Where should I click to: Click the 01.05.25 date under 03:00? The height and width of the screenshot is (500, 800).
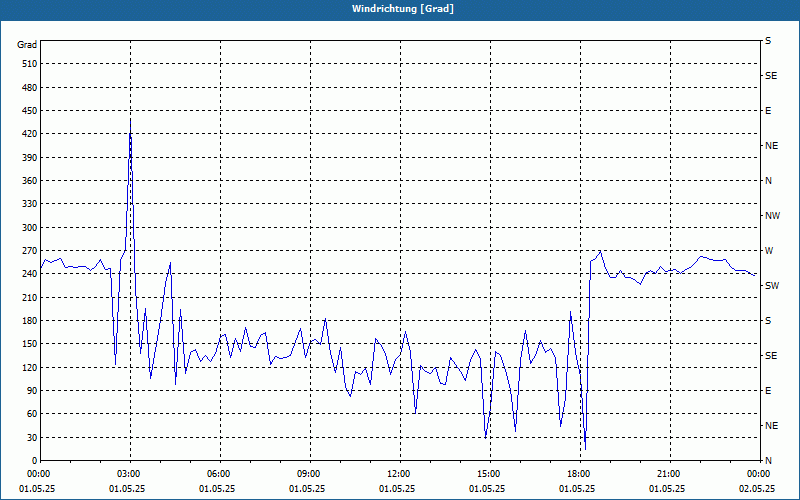click(128, 489)
